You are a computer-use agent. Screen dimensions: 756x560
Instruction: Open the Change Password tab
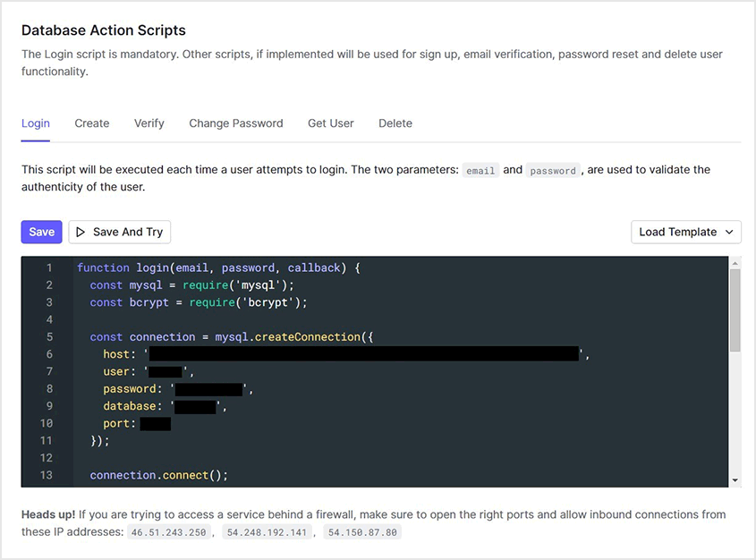(235, 123)
